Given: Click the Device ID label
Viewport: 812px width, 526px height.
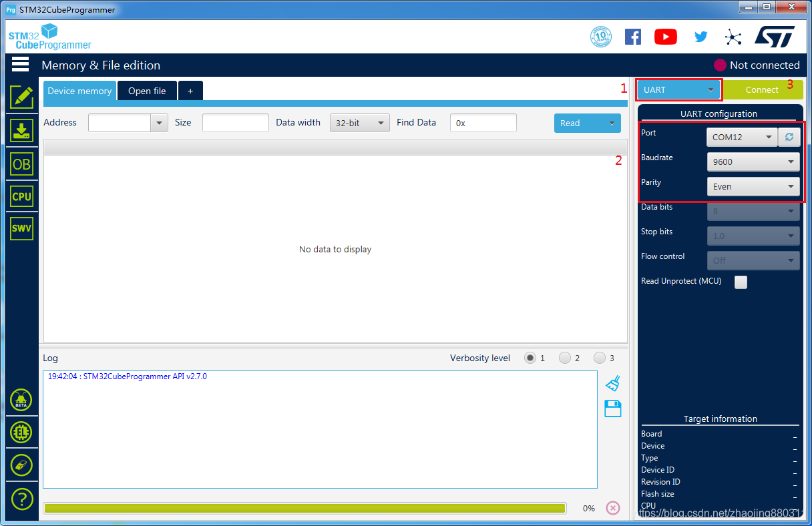Looking at the screenshot, I should pyautogui.click(x=658, y=470).
